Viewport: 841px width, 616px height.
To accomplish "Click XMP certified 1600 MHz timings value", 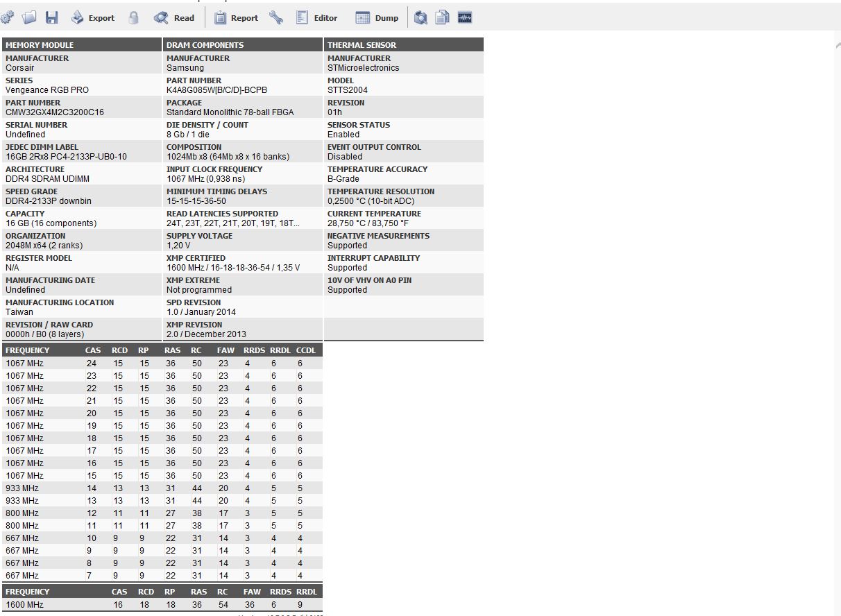I will pos(233,268).
